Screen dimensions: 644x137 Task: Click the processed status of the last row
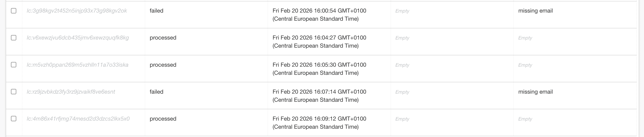[163, 119]
